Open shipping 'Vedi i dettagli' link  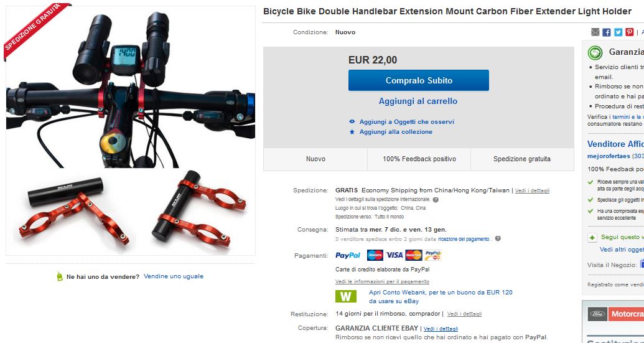click(532, 190)
